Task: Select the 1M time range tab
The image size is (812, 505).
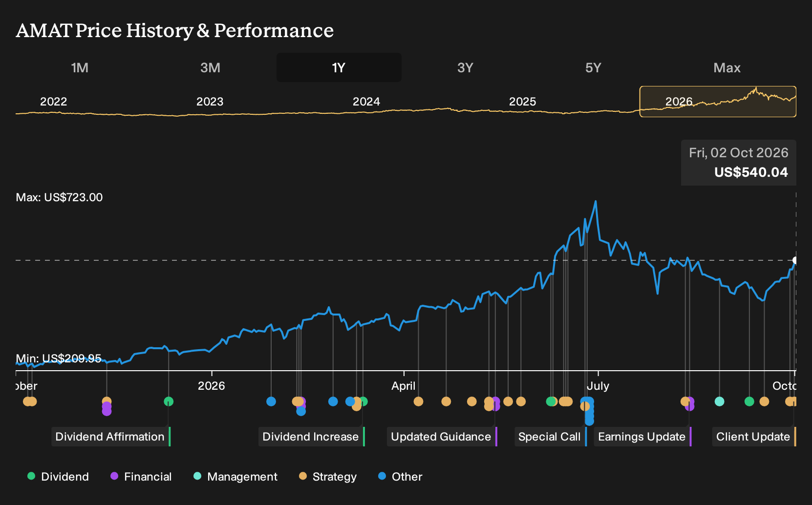Action: click(x=80, y=67)
